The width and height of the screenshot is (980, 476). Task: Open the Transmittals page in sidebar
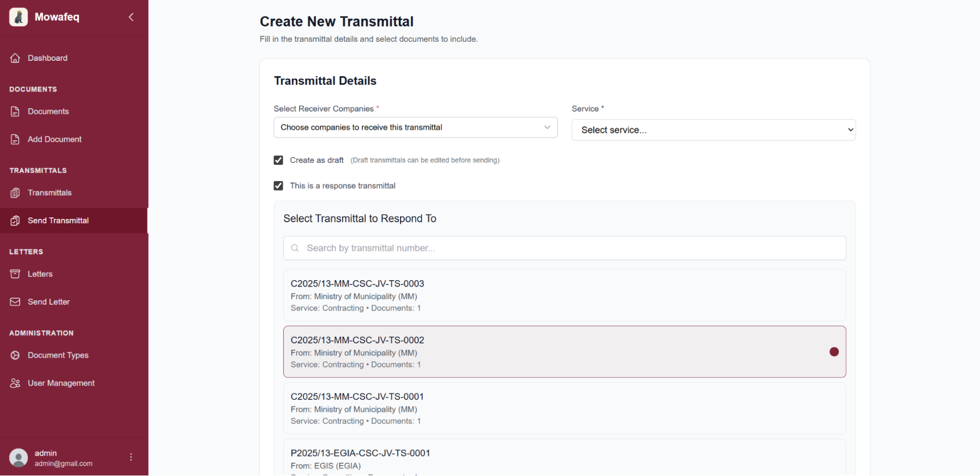50,193
